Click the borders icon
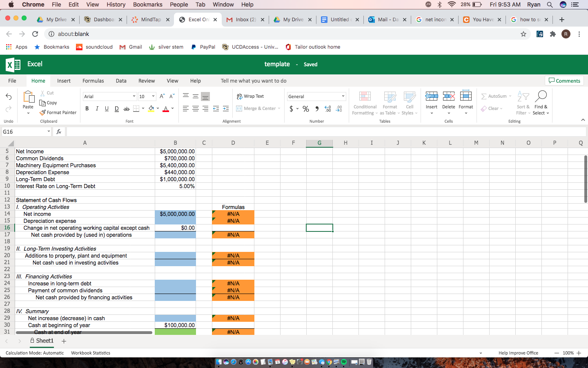The image size is (588, 368). coord(136,109)
